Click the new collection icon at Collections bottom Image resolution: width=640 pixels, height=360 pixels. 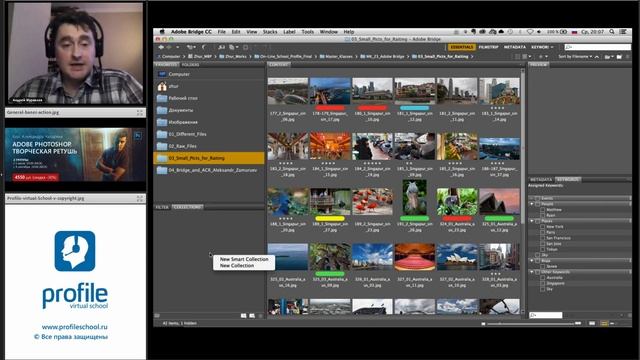(252, 316)
